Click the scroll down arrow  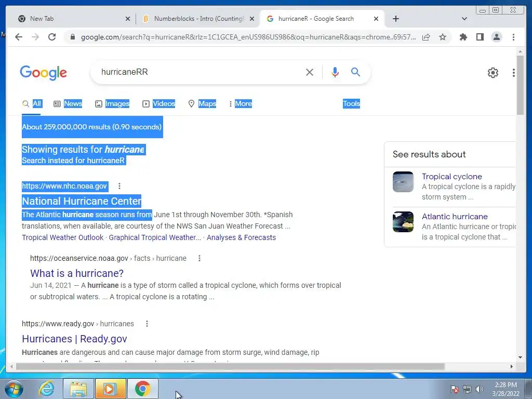520,357
